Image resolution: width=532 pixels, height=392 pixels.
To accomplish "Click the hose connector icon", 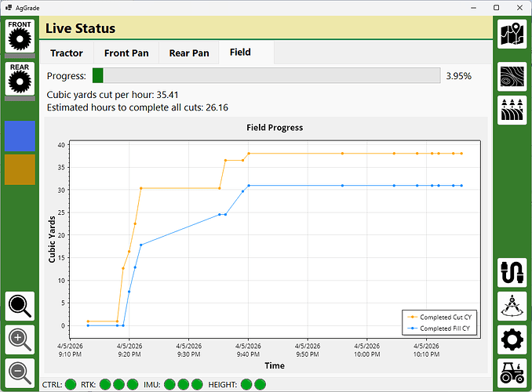I will (x=512, y=272).
